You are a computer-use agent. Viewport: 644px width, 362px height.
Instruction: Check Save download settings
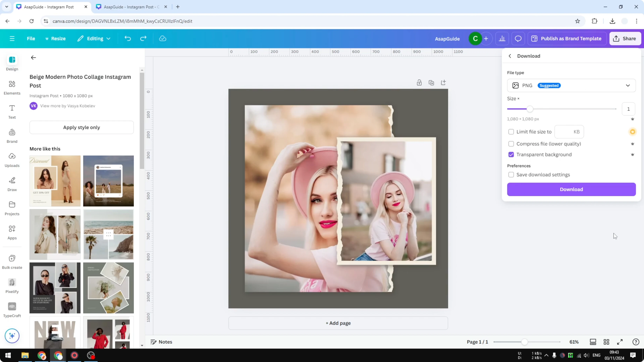(511, 174)
